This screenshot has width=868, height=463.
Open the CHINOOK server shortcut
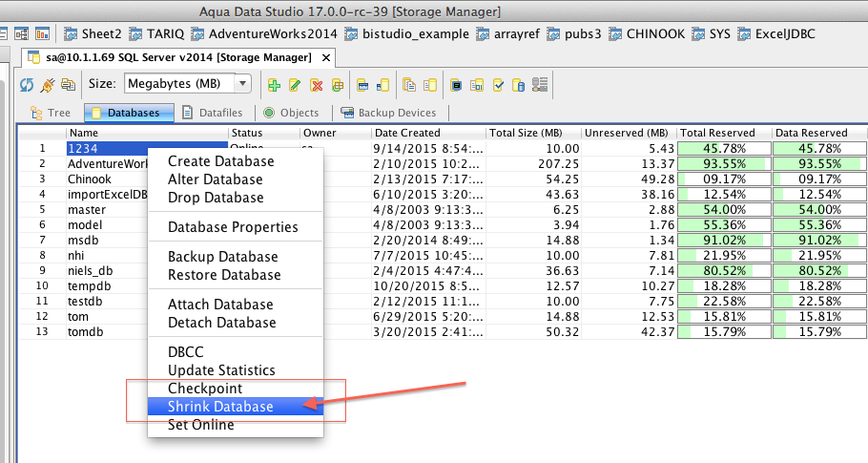647,33
